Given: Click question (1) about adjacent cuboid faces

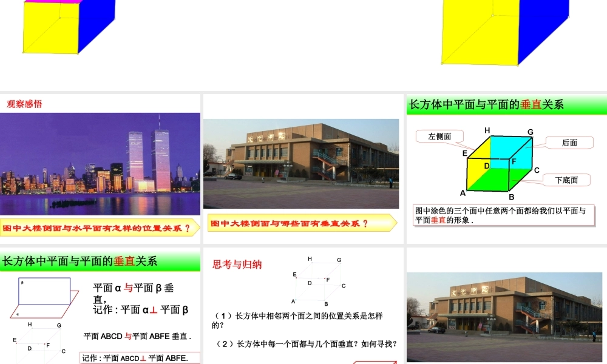Looking at the screenshot, I should pyautogui.click(x=300, y=320).
